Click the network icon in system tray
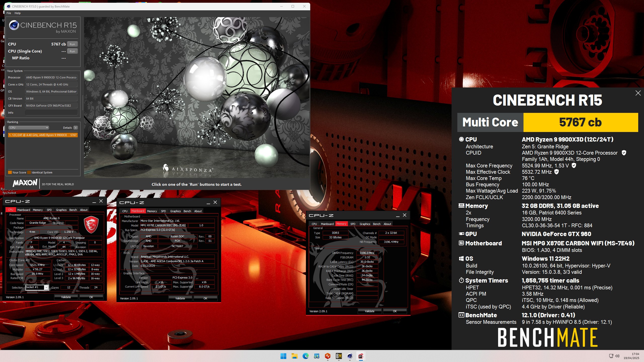 point(611,356)
